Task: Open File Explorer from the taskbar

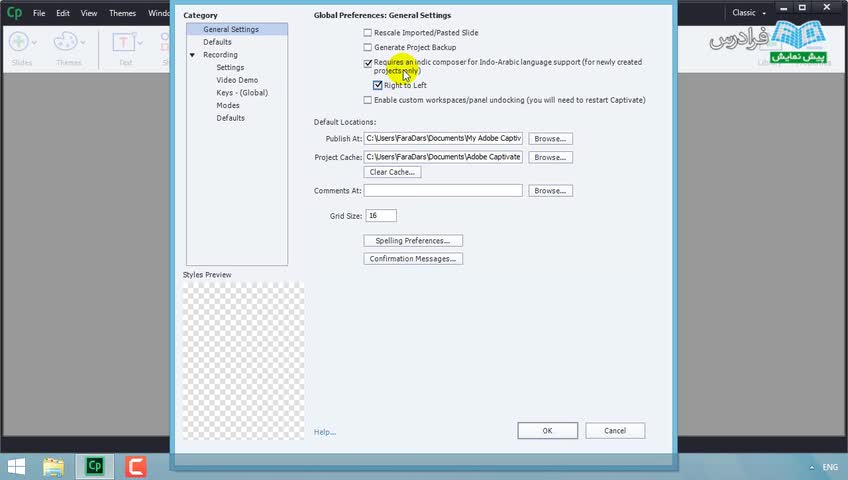Action: (54, 466)
